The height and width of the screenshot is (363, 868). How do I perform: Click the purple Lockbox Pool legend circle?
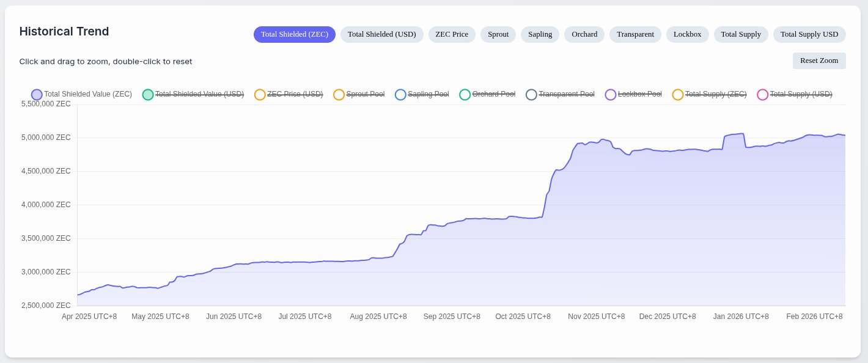611,95
